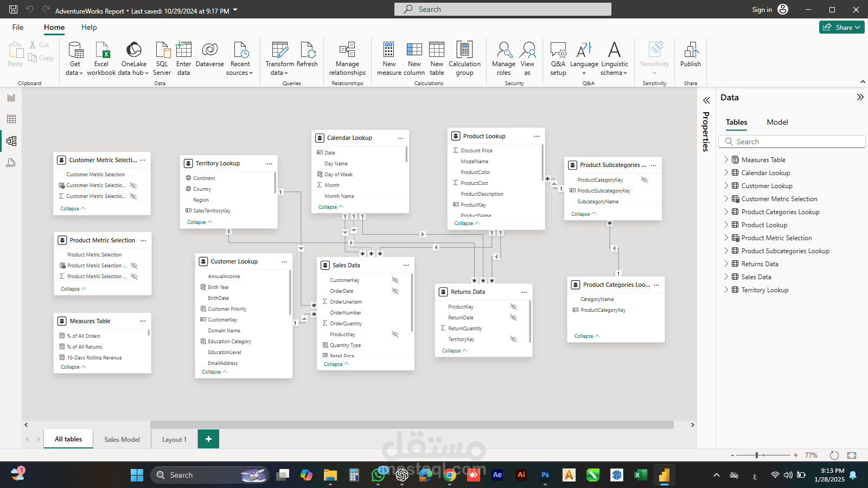
Task: Expand Measures Table in Data pane
Action: coord(726,160)
